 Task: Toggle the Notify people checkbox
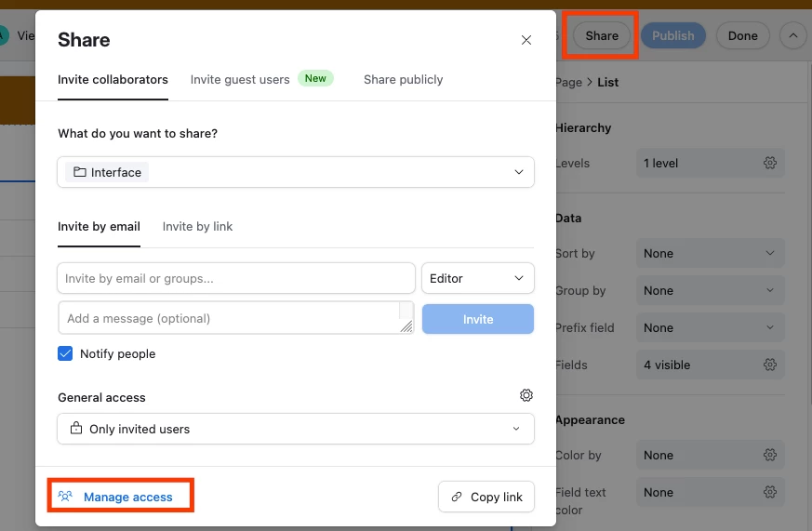[x=65, y=353]
